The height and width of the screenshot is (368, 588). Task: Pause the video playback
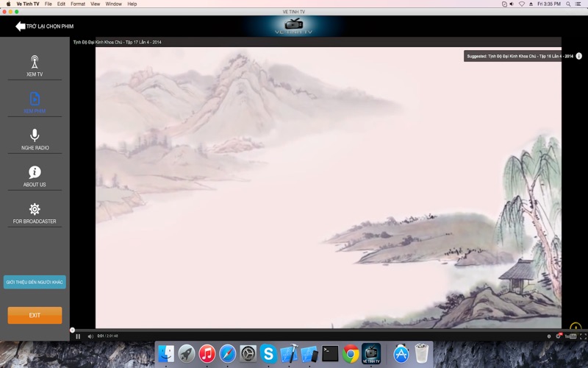(78, 336)
